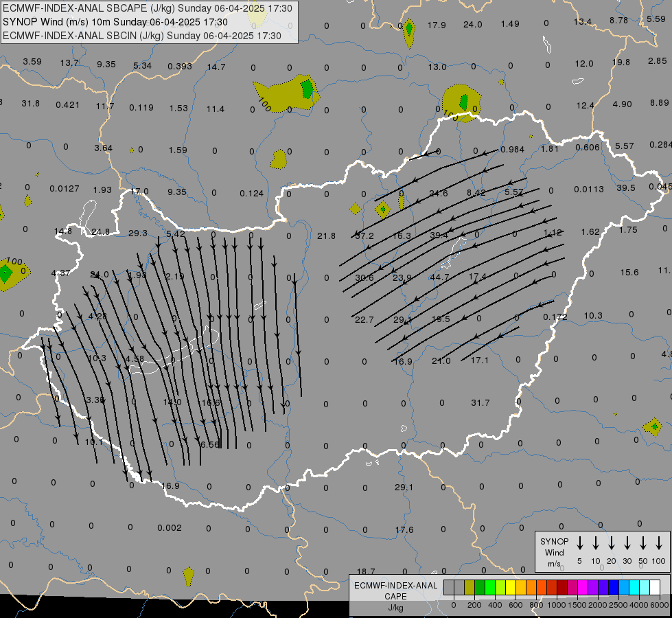Click the 2500 tick label in CAPE legend
This screenshot has width=672, height=618.
tap(618, 605)
